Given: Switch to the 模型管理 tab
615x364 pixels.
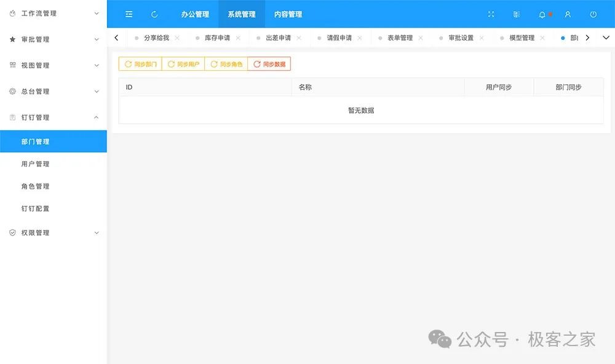Looking at the screenshot, I should [522, 38].
